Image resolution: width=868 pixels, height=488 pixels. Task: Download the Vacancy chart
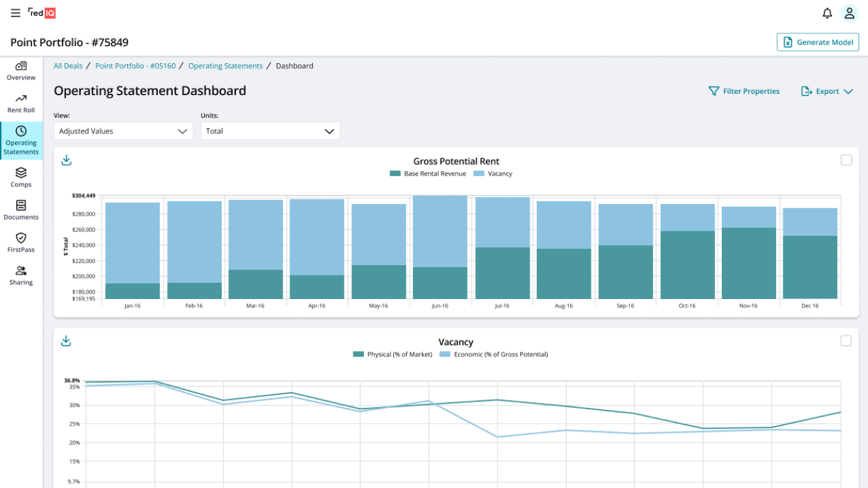point(66,341)
